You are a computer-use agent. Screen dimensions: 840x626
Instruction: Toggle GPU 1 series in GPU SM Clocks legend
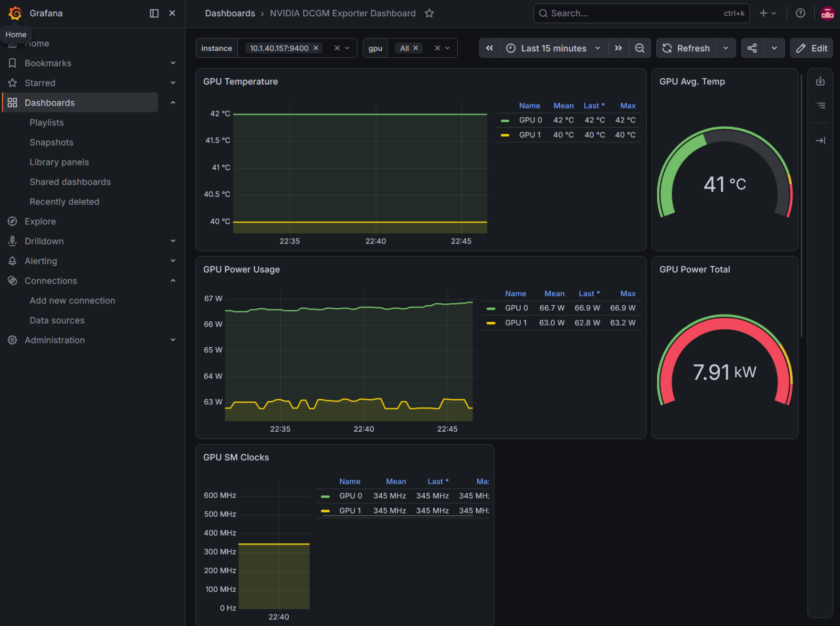(x=350, y=511)
